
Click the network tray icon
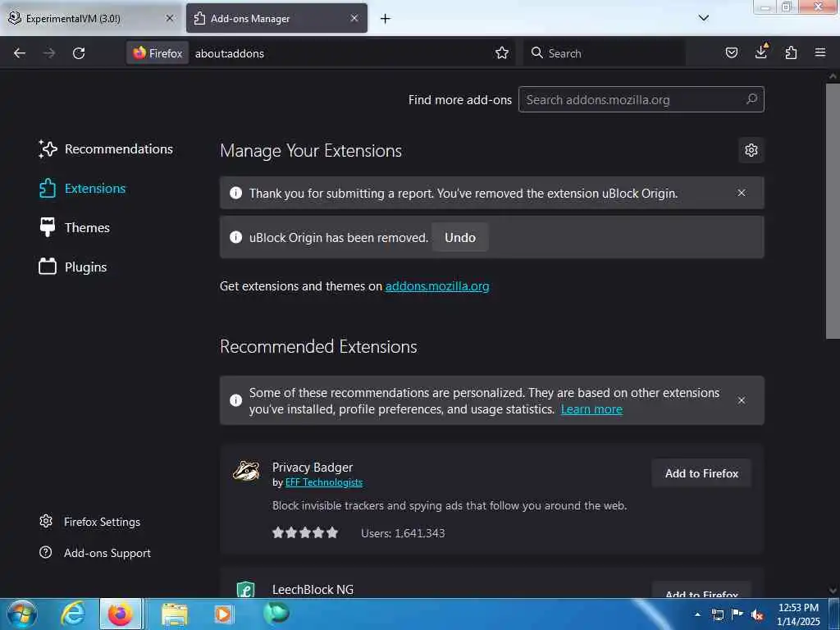[x=718, y=615]
